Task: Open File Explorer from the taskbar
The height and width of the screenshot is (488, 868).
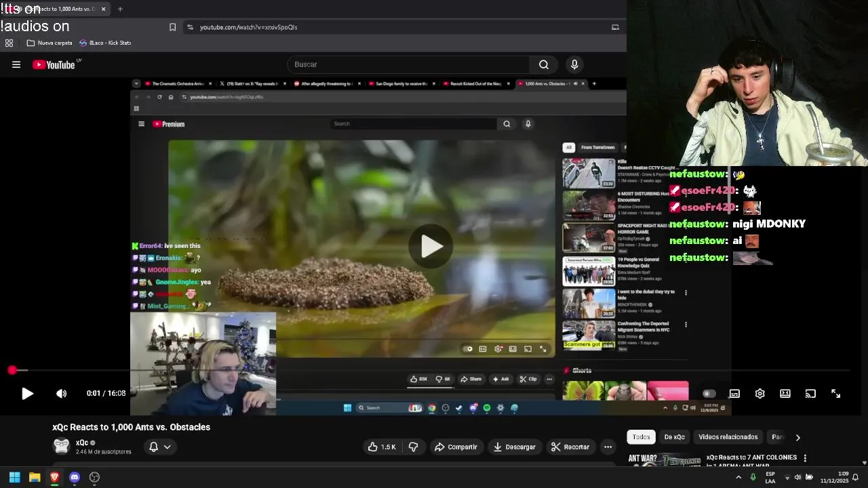Action: click(x=35, y=477)
